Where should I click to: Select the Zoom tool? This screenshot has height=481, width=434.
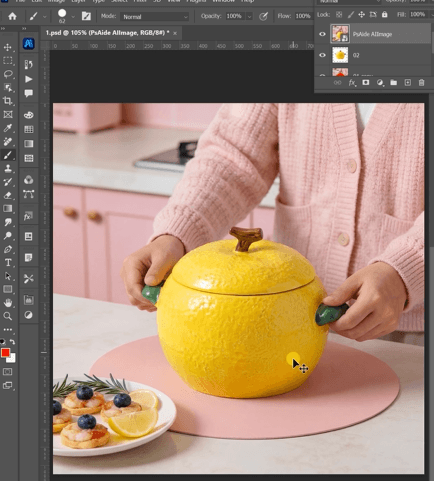point(8,316)
